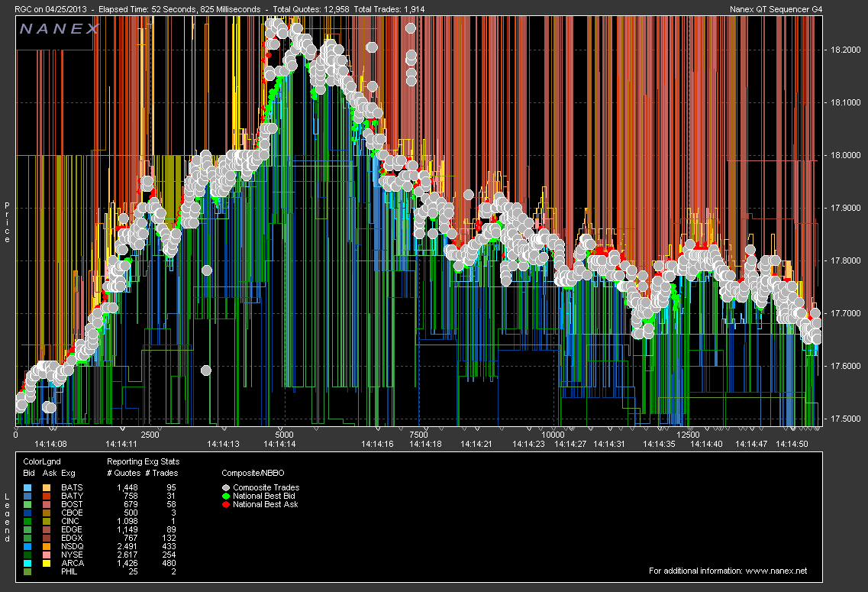Open the www.nanex.net link
The width and height of the screenshot is (868, 592).
click(x=776, y=571)
